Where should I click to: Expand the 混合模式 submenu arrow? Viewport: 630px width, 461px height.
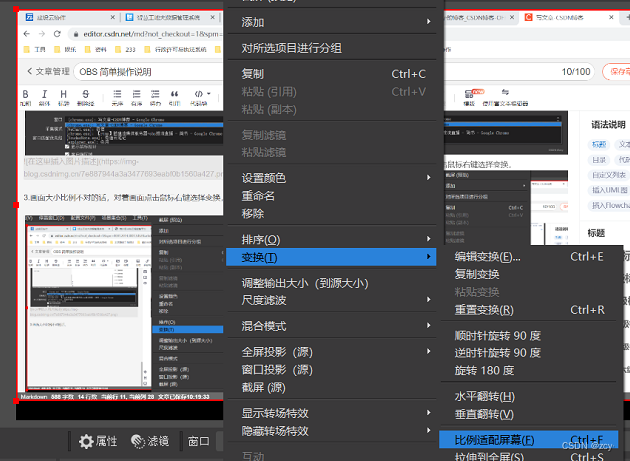point(429,325)
